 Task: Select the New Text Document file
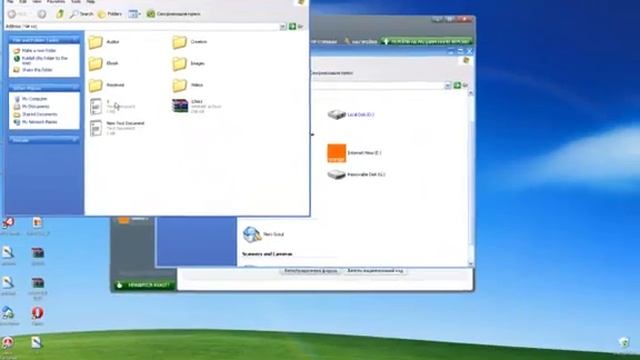117,128
